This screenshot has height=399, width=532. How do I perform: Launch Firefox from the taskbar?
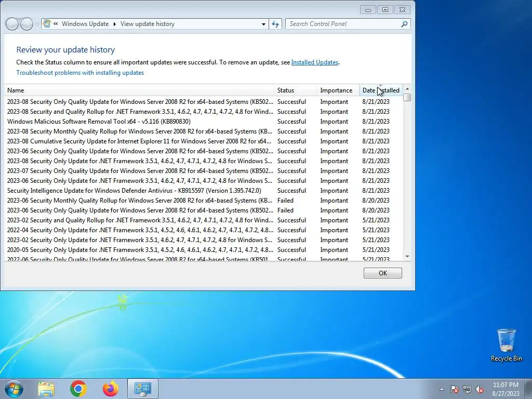click(x=111, y=389)
